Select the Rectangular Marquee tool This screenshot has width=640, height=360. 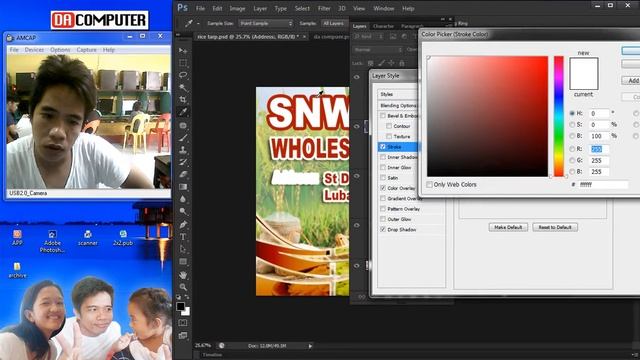click(183, 63)
